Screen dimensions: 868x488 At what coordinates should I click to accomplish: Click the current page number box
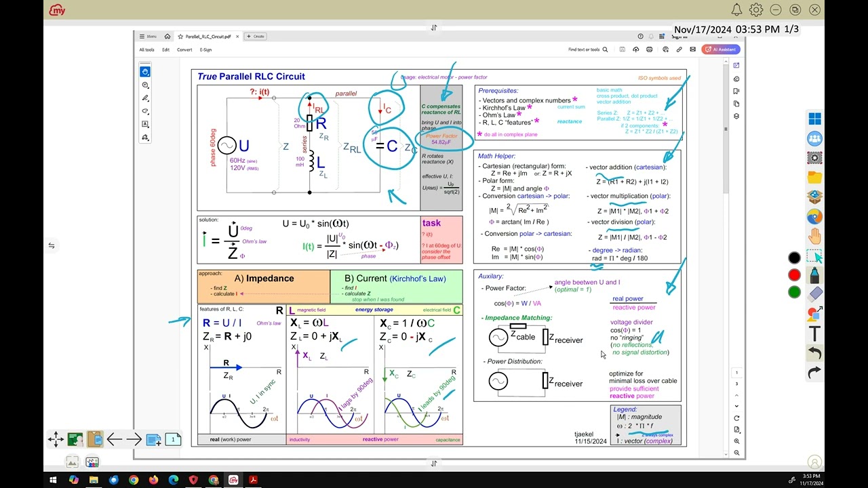(736, 373)
